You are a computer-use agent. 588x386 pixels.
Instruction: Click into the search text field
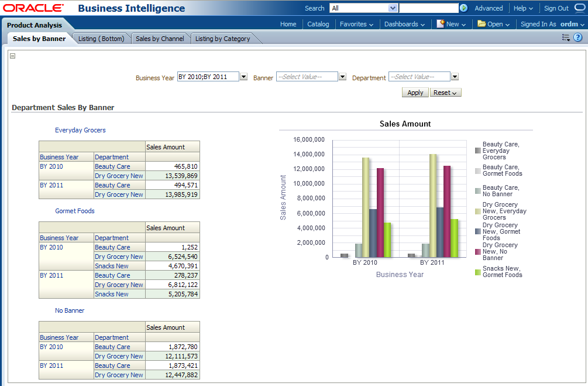(428, 8)
